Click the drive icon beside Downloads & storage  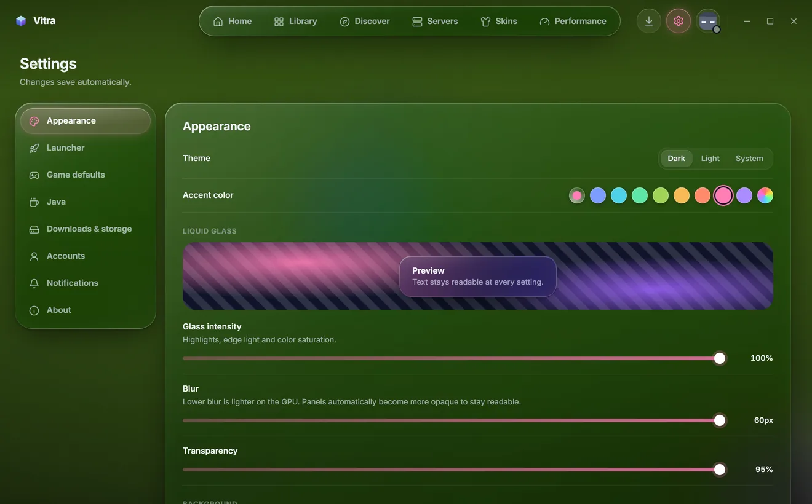click(x=34, y=229)
